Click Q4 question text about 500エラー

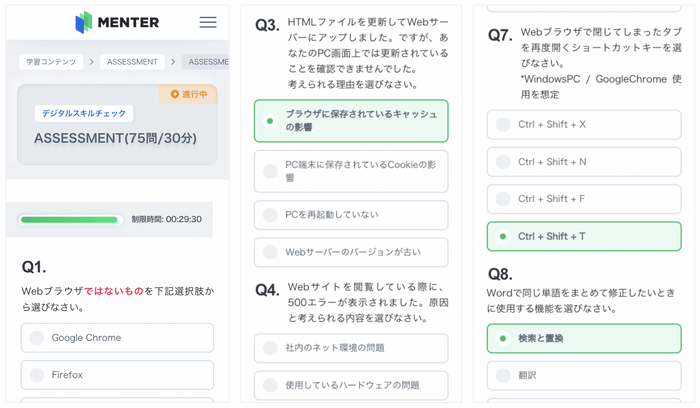pos(368,303)
